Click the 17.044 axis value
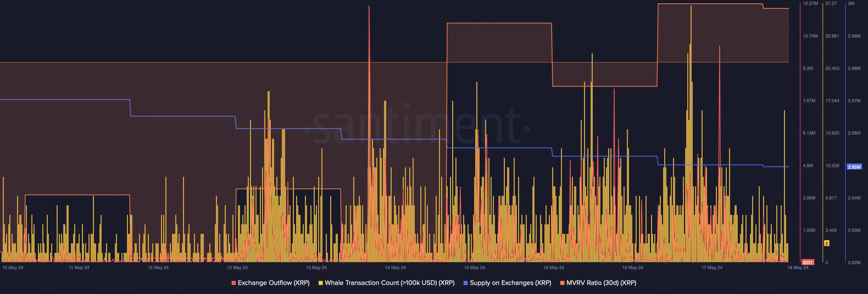 832,101
